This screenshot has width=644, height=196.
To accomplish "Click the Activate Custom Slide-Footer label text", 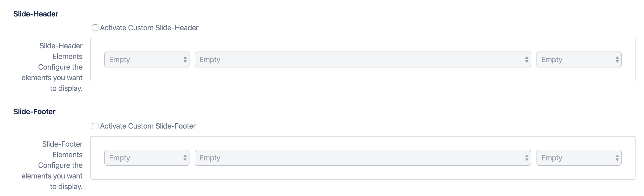I will pyautogui.click(x=148, y=126).
